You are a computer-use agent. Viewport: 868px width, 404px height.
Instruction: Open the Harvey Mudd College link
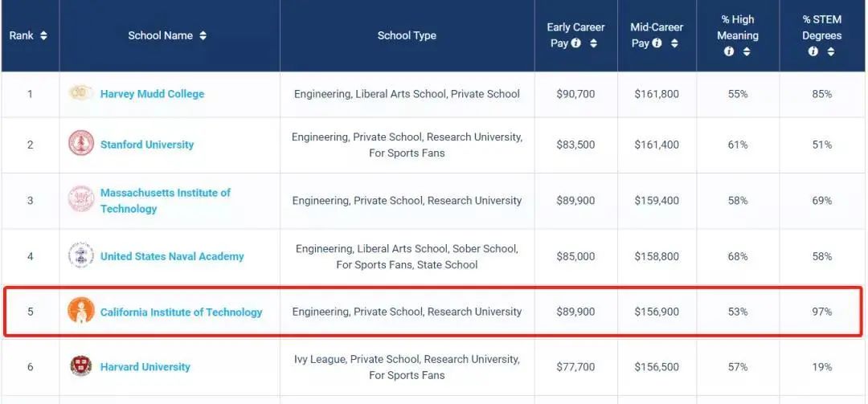pyautogui.click(x=152, y=94)
